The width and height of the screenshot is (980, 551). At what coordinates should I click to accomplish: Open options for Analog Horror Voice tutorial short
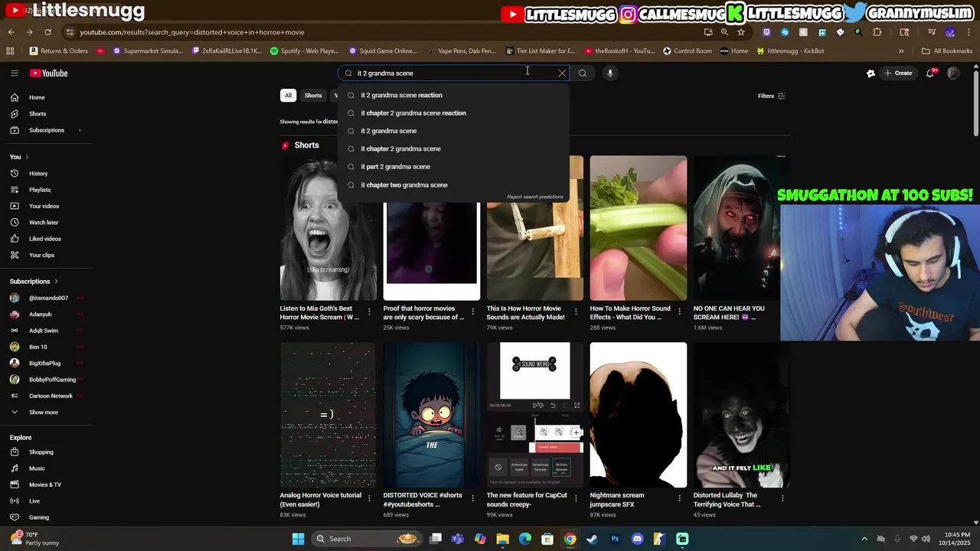tap(369, 498)
